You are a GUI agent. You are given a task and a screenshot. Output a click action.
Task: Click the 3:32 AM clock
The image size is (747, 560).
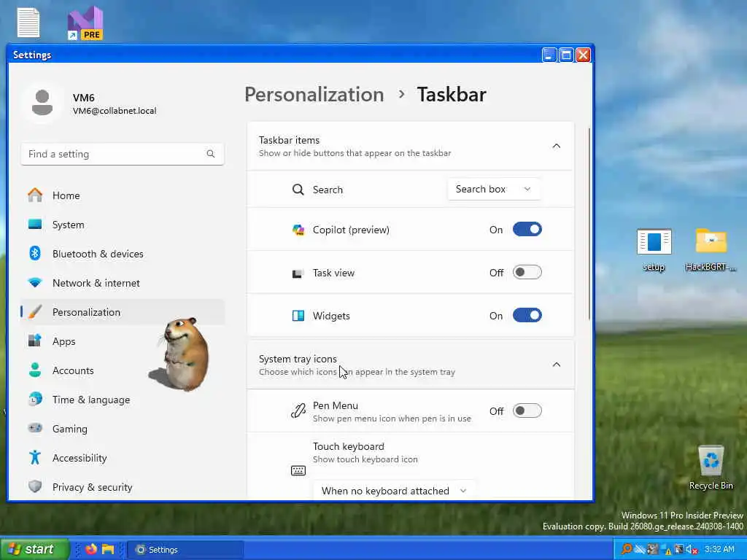click(x=719, y=549)
